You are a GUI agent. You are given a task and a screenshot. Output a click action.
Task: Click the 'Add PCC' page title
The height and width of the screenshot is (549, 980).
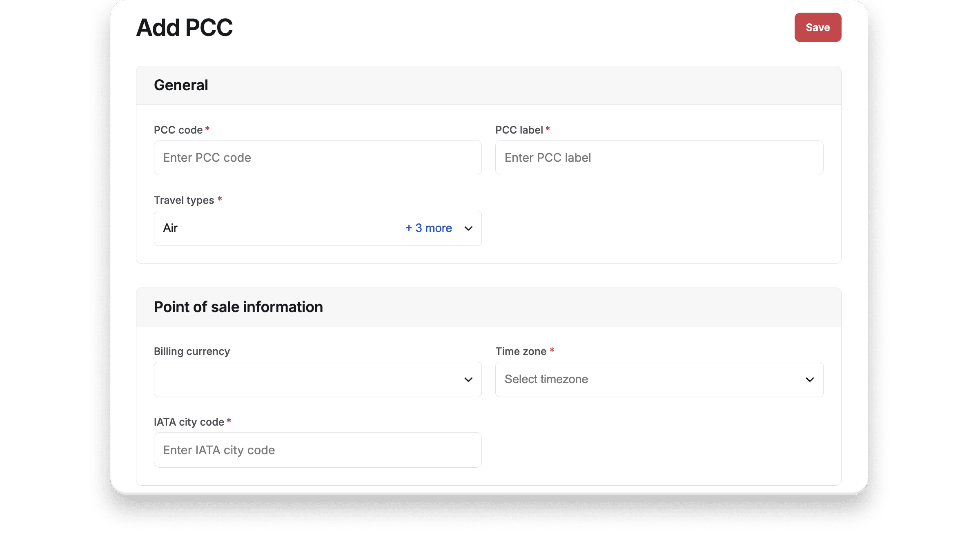click(184, 28)
